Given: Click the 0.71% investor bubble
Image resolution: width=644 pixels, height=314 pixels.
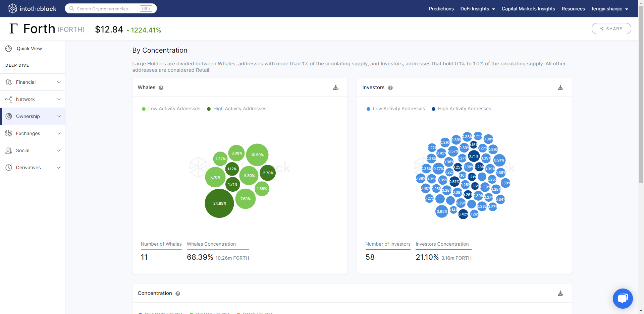Looking at the screenshot, I should click(474, 156).
